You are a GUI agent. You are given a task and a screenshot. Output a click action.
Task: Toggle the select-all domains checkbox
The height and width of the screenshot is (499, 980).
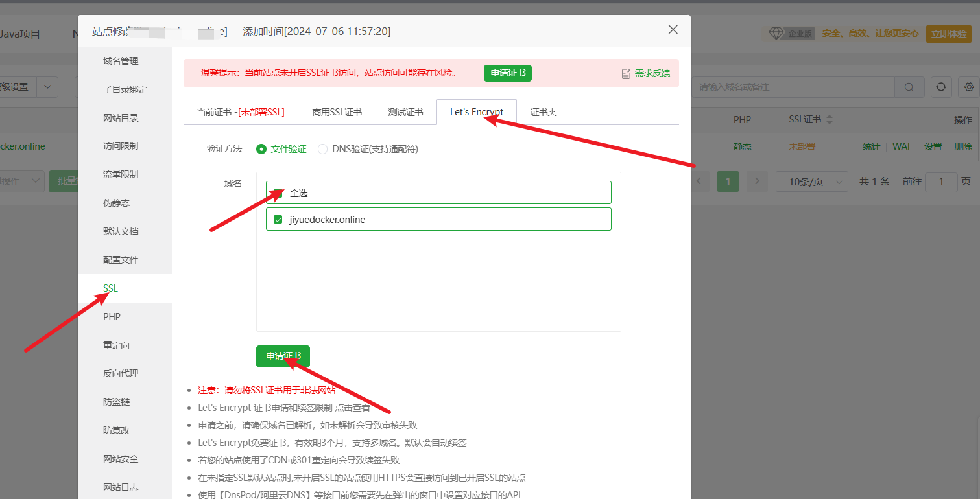tap(278, 193)
